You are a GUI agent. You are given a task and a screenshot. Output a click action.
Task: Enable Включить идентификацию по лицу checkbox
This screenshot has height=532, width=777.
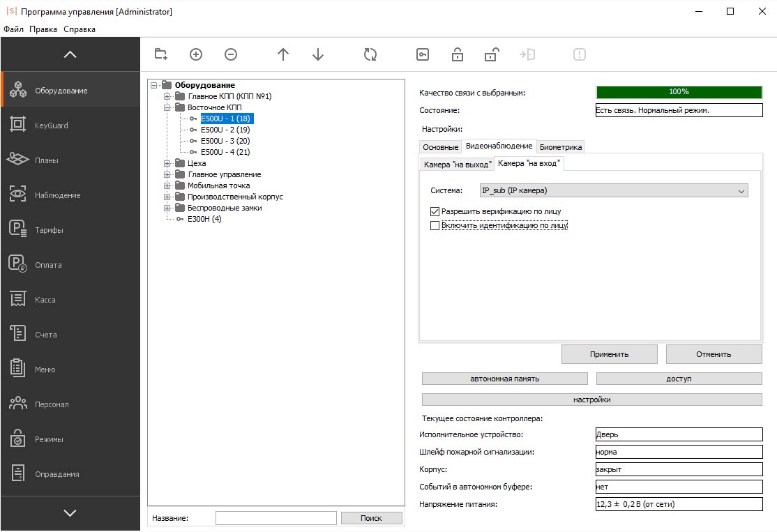click(435, 225)
